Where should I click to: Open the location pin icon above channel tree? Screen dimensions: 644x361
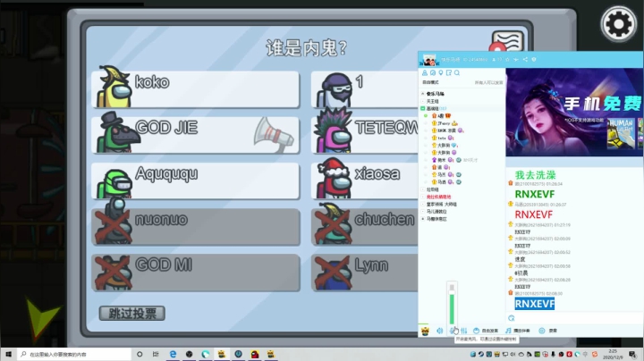tap(441, 72)
